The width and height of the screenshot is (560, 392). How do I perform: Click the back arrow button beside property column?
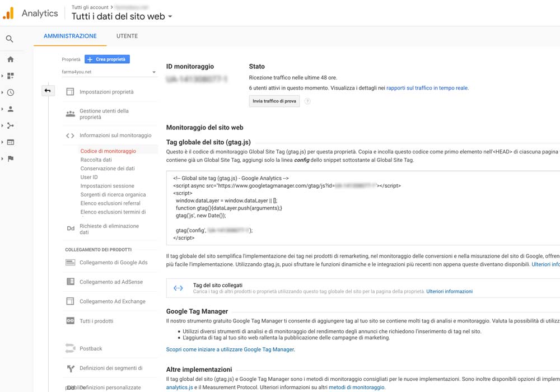tap(48, 91)
